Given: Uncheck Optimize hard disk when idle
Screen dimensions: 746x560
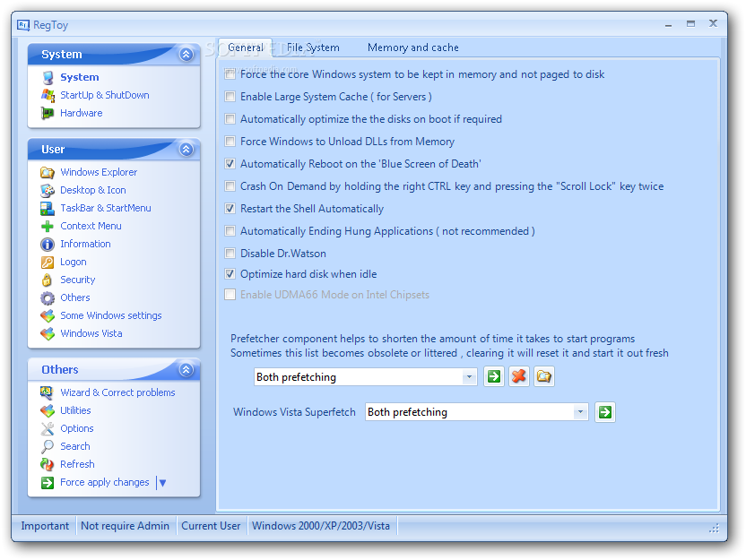Looking at the screenshot, I should pos(230,274).
